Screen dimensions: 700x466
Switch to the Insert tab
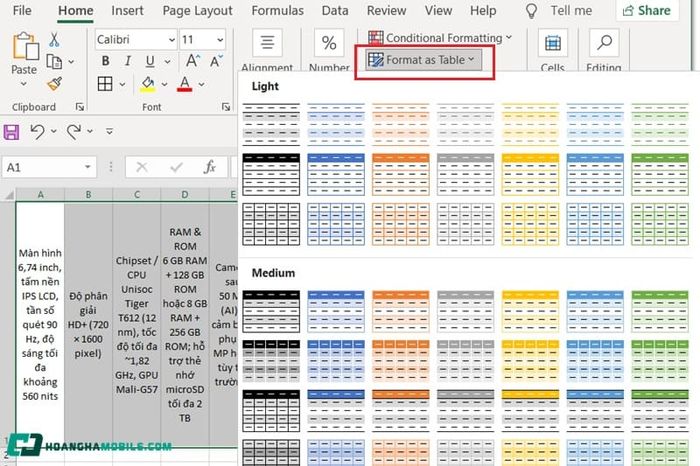127,11
